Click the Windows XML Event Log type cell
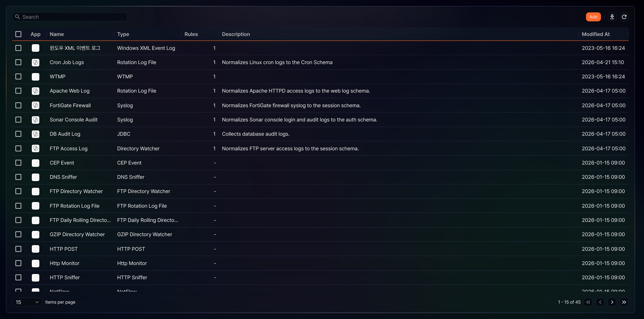The width and height of the screenshot is (644, 319). pos(146,48)
